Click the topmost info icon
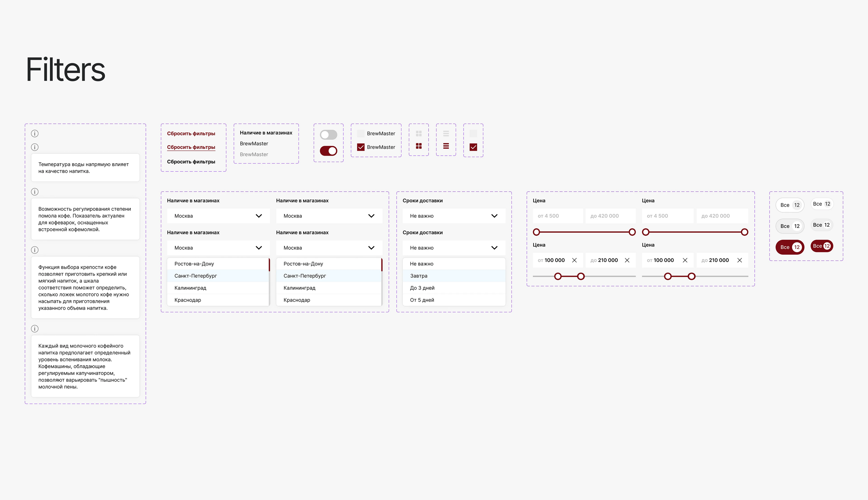The width and height of the screenshot is (868, 500). [35, 134]
